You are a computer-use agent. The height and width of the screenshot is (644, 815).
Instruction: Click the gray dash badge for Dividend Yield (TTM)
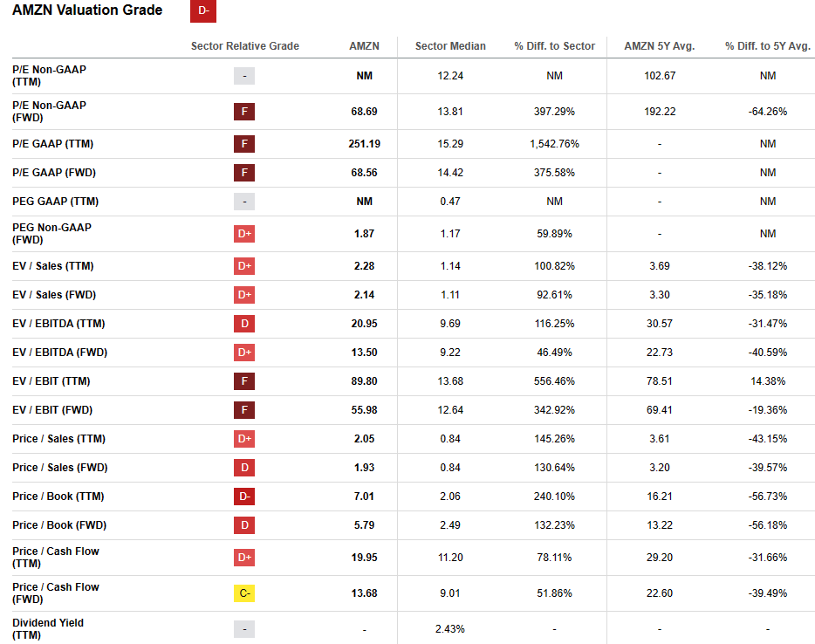(244, 629)
